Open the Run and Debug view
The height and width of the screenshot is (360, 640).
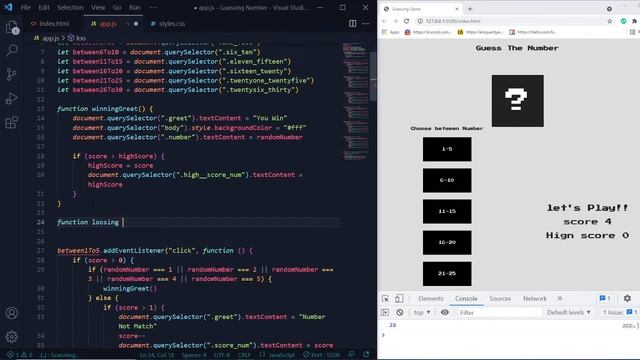(x=12, y=98)
